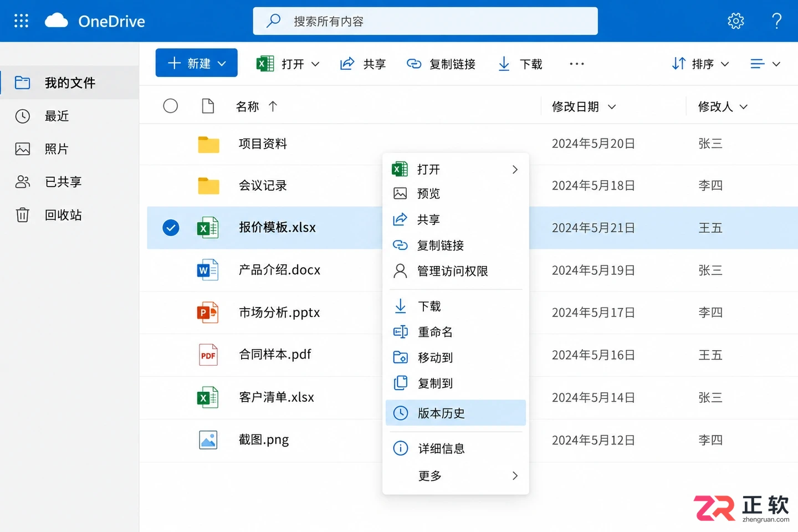Open the 会议记录 folder
The width and height of the screenshot is (798, 532).
[x=263, y=186]
